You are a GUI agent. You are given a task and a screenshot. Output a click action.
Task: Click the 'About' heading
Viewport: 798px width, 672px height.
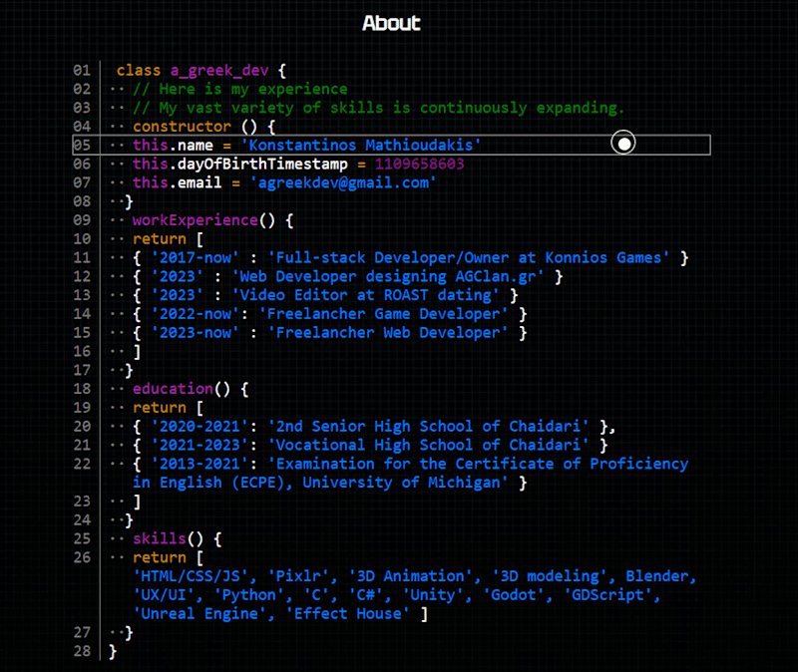point(391,23)
